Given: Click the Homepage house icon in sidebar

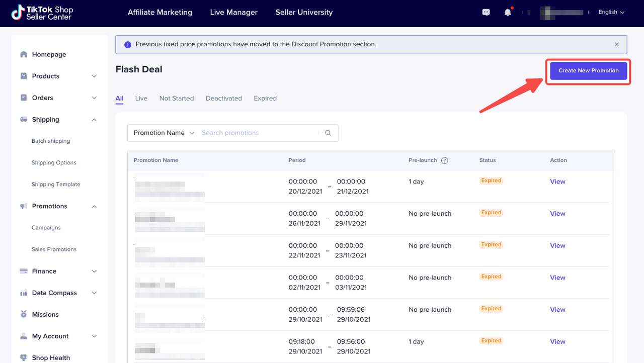Looking at the screenshot, I should click(24, 55).
